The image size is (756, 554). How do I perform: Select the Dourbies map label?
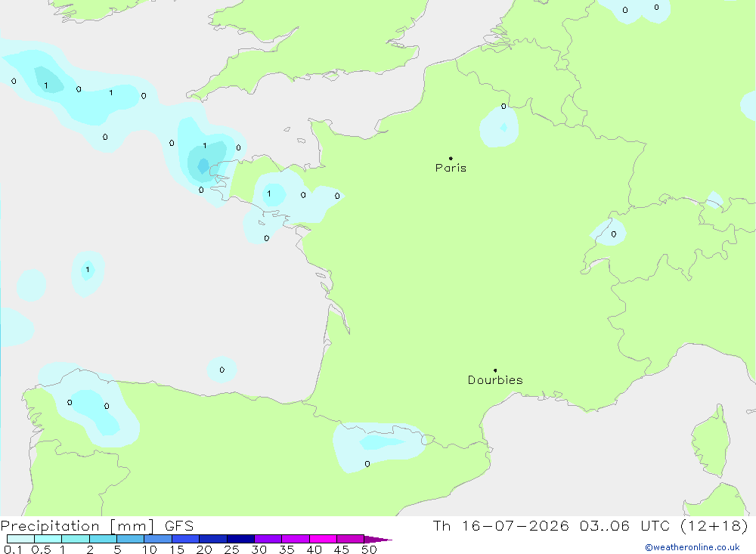(495, 380)
